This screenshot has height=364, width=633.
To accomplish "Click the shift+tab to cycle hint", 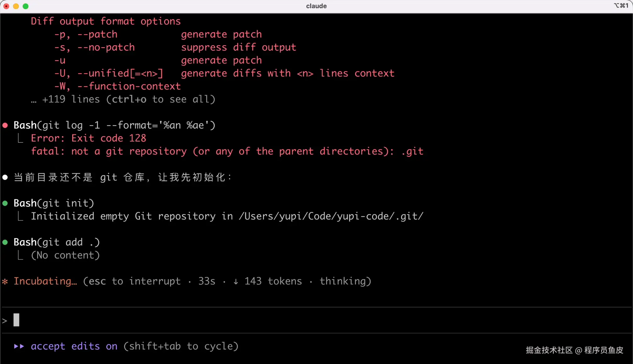I will pyautogui.click(x=181, y=346).
